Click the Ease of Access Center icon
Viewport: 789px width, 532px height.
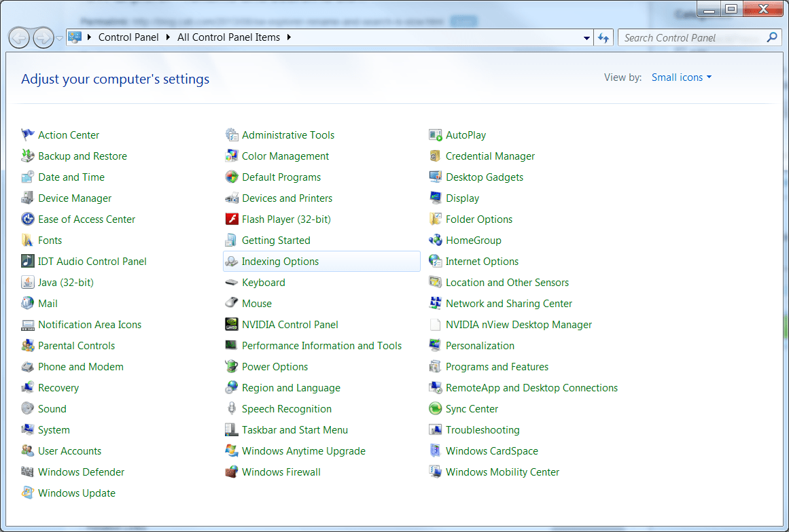(x=27, y=219)
